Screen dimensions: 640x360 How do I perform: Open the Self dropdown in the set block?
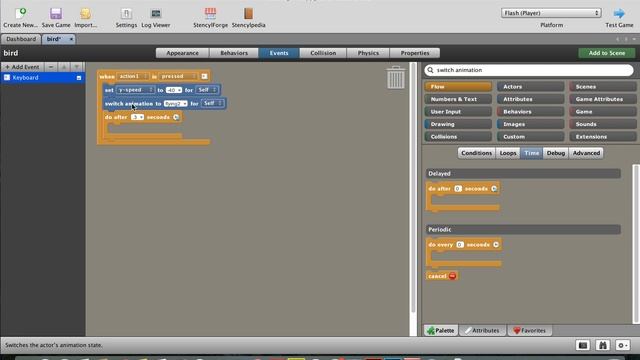point(207,90)
